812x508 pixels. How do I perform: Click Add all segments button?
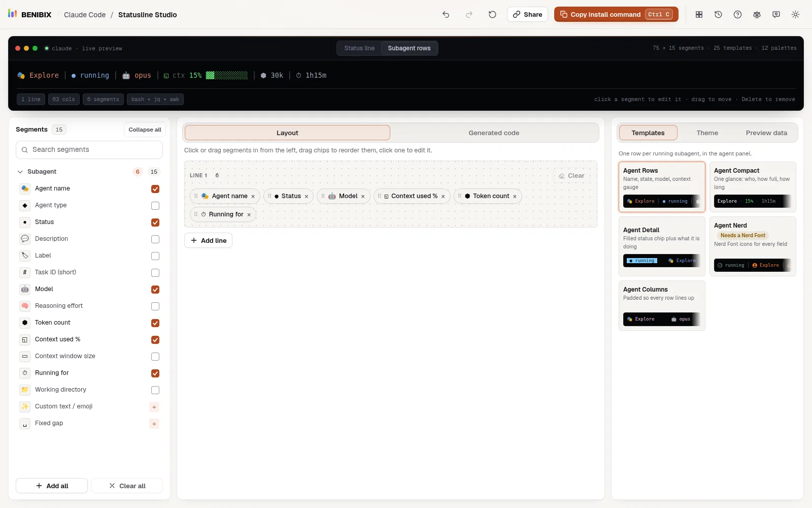click(x=52, y=486)
